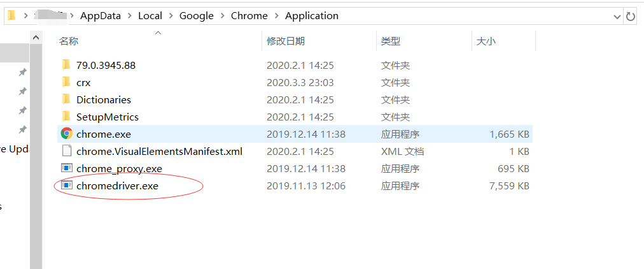Sort by the 类型 column header
This screenshot has height=269, width=644.
pyautogui.click(x=391, y=41)
